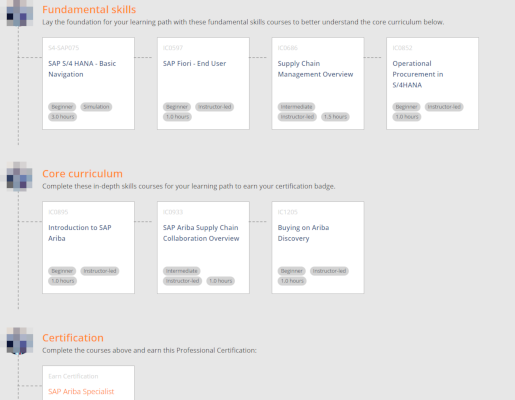Click course code IC0686
515x400 pixels.
click(x=287, y=48)
